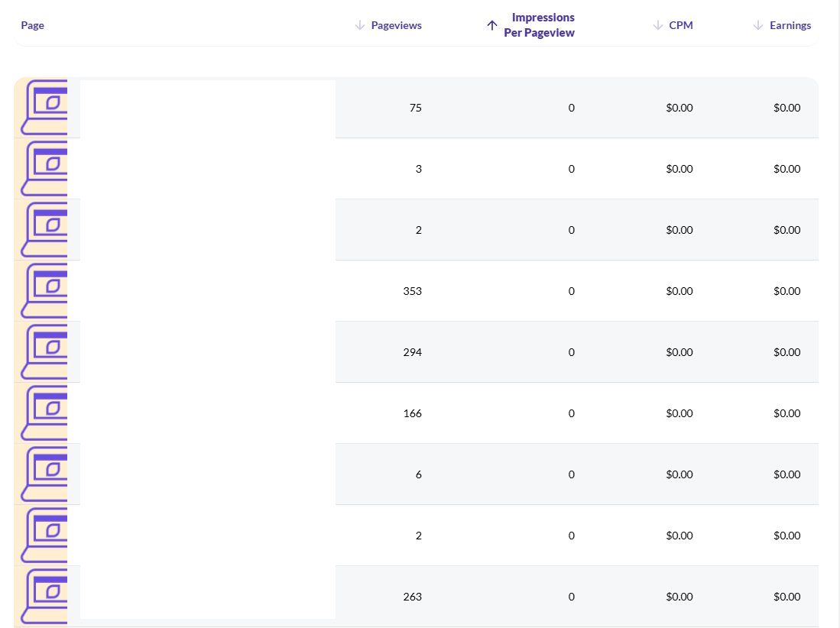This screenshot has width=840, height=628.
Task: Sort table by Pageviews column header
Action: [x=396, y=25]
